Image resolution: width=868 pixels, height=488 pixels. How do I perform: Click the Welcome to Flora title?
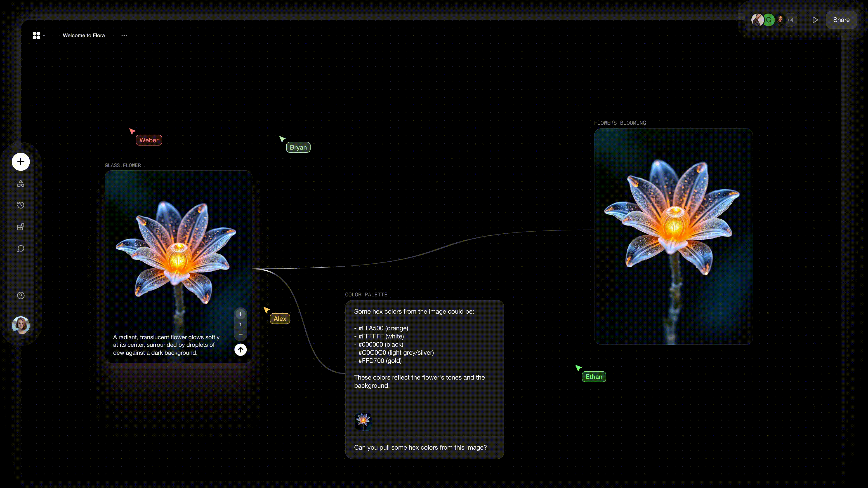pos(84,35)
